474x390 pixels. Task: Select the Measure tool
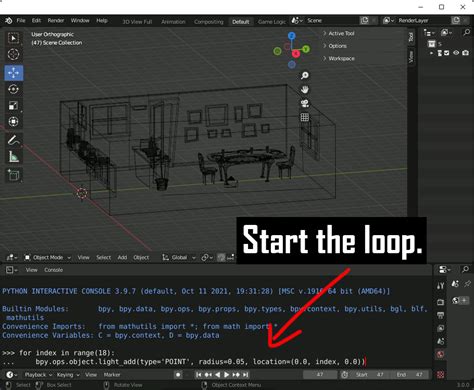tap(13, 156)
